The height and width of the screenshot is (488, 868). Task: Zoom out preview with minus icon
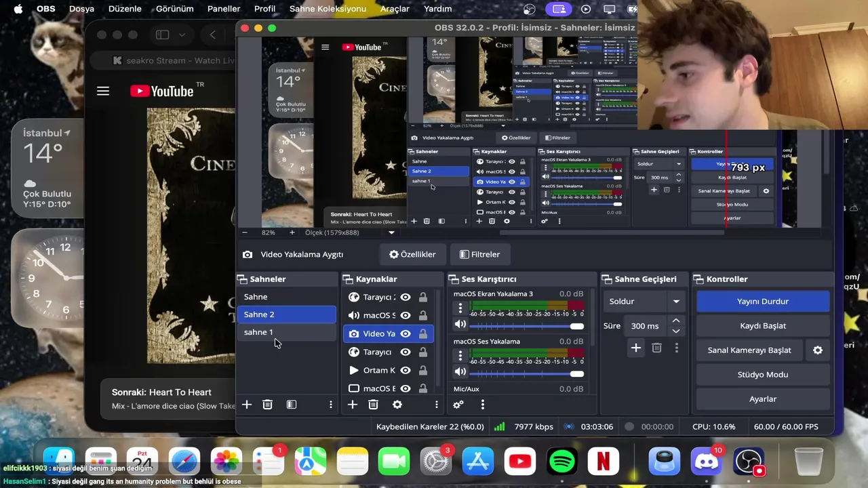point(245,232)
